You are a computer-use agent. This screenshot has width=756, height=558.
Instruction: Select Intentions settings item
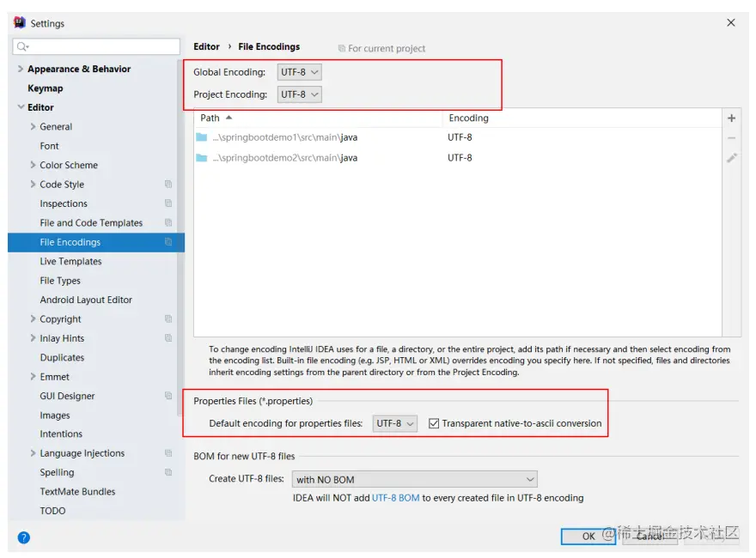tap(61, 434)
